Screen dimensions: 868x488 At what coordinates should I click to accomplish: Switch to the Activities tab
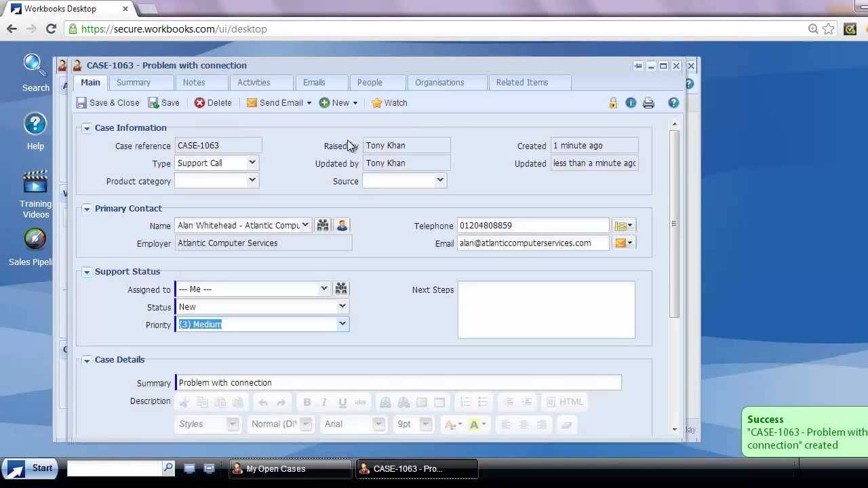(x=254, y=82)
